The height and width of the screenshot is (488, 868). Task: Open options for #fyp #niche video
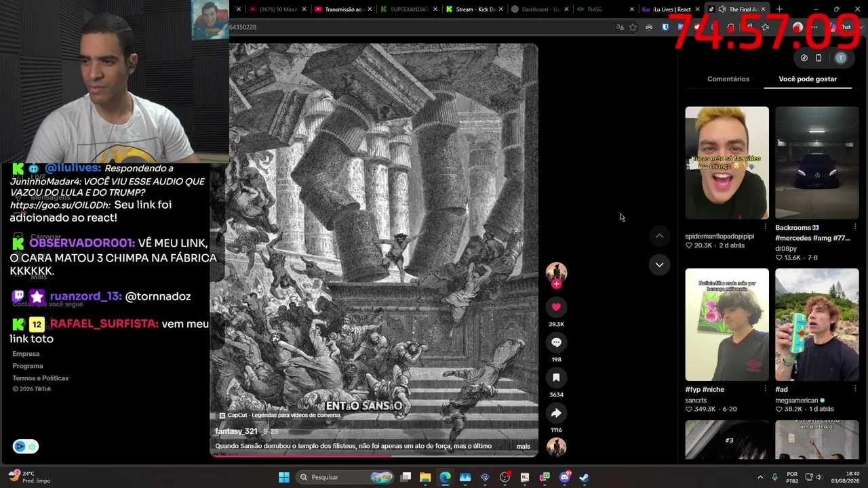(765, 389)
